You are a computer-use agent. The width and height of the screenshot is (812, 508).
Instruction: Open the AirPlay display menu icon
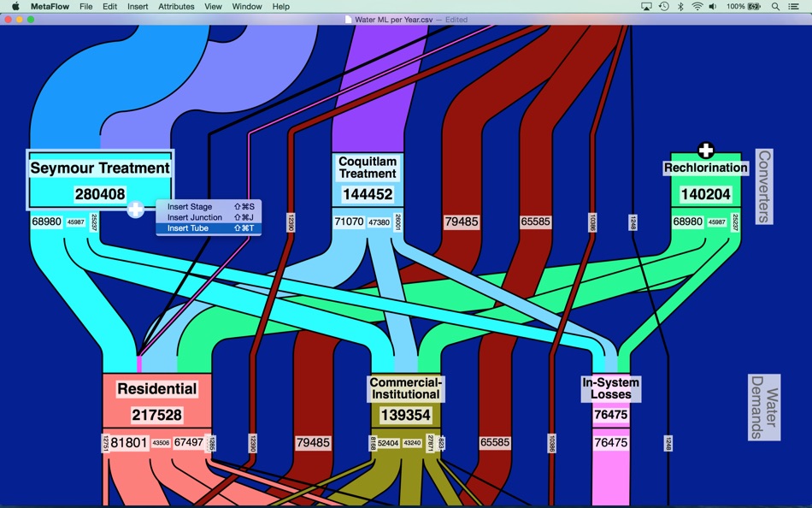[646, 6]
